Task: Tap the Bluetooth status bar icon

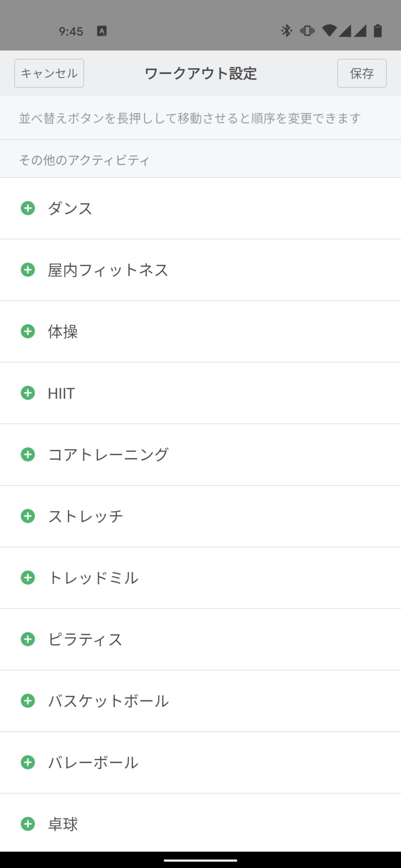Action: click(287, 31)
